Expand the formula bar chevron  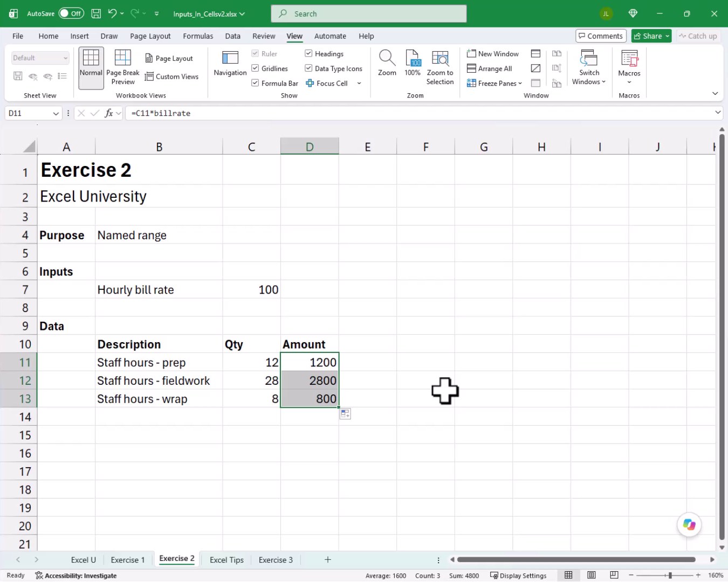click(718, 112)
